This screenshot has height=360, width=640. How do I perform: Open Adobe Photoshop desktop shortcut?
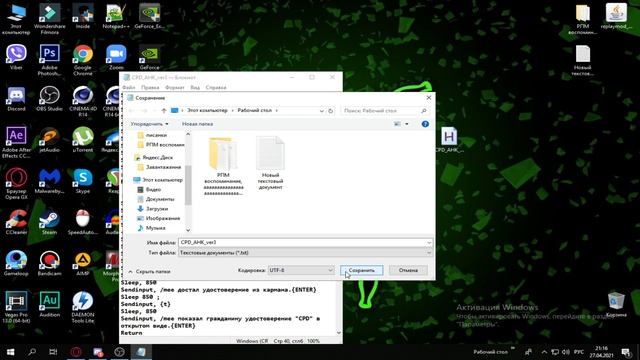(x=49, y=60)
